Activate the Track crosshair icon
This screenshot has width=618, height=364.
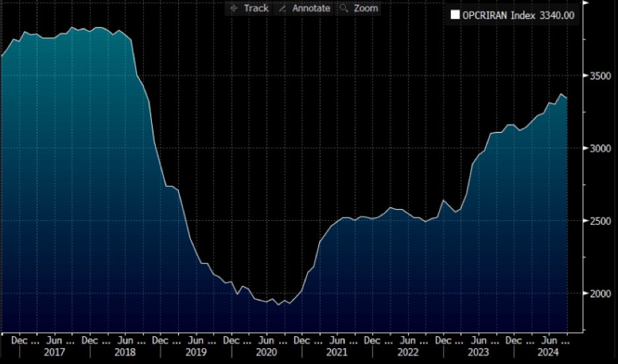click(x=234, y=9)
